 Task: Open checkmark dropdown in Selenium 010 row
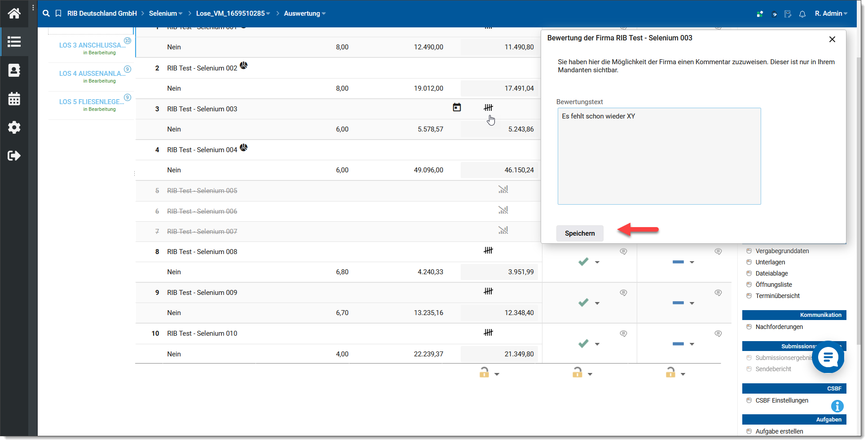pyautogui.click(x=597, y=344)
